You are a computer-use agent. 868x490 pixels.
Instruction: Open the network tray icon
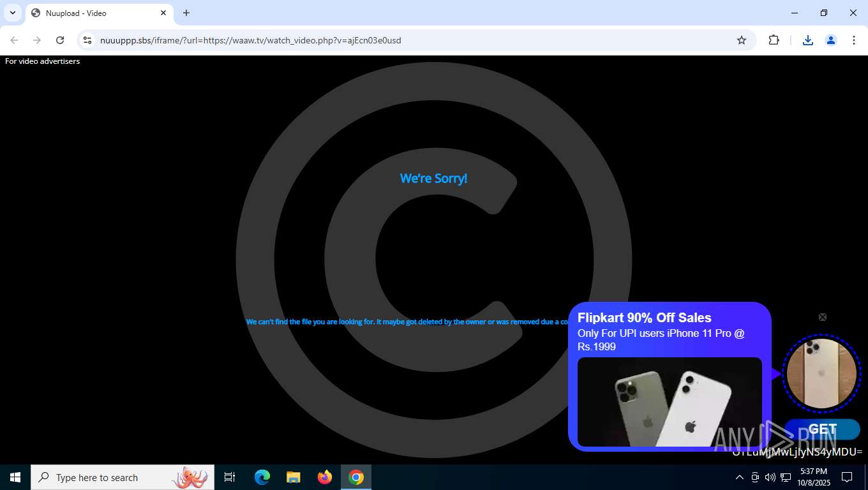786,477
